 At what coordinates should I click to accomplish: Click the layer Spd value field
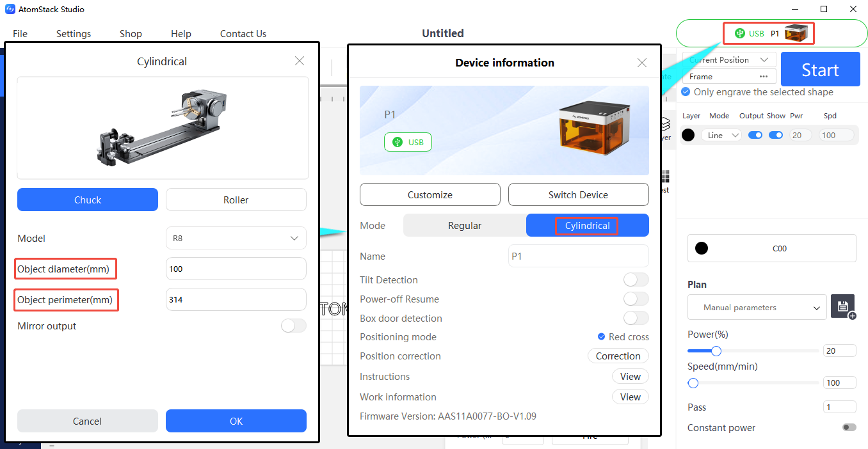[837, 135]
